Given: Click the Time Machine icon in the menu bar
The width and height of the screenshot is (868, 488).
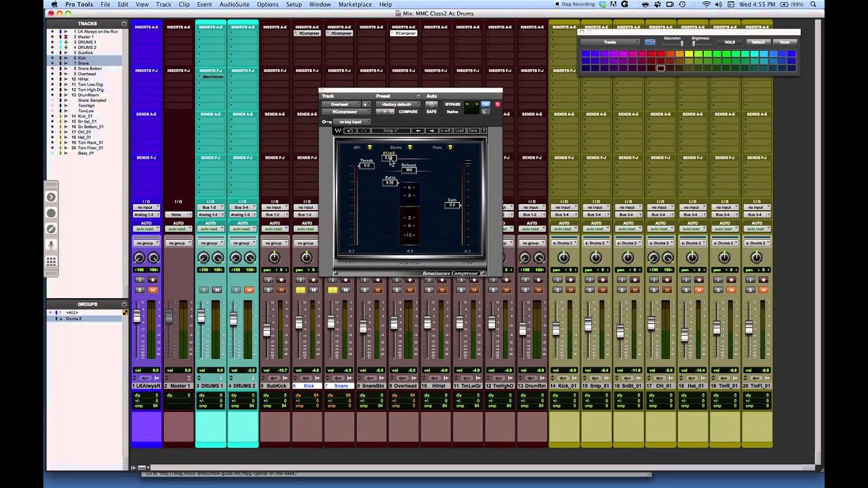Looking at the screenshot, I should click(682, 5).
